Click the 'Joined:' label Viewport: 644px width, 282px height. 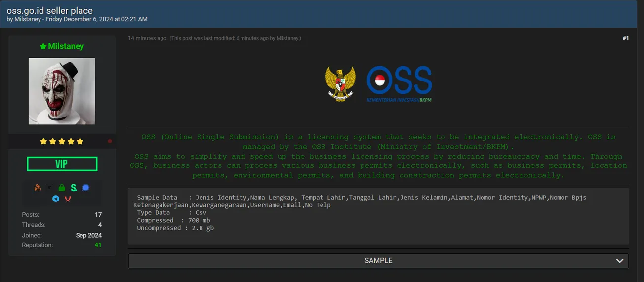[32, 235]
